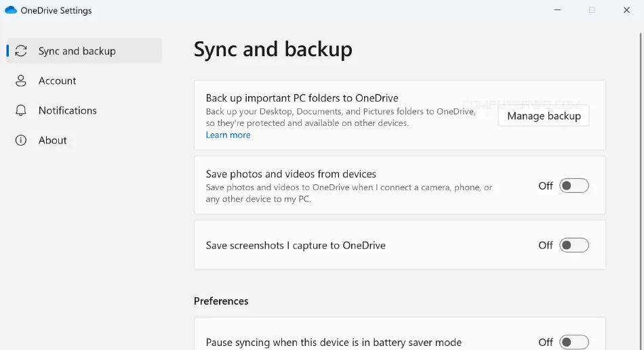Click the 'OneDrive Settings' window title

56,10
